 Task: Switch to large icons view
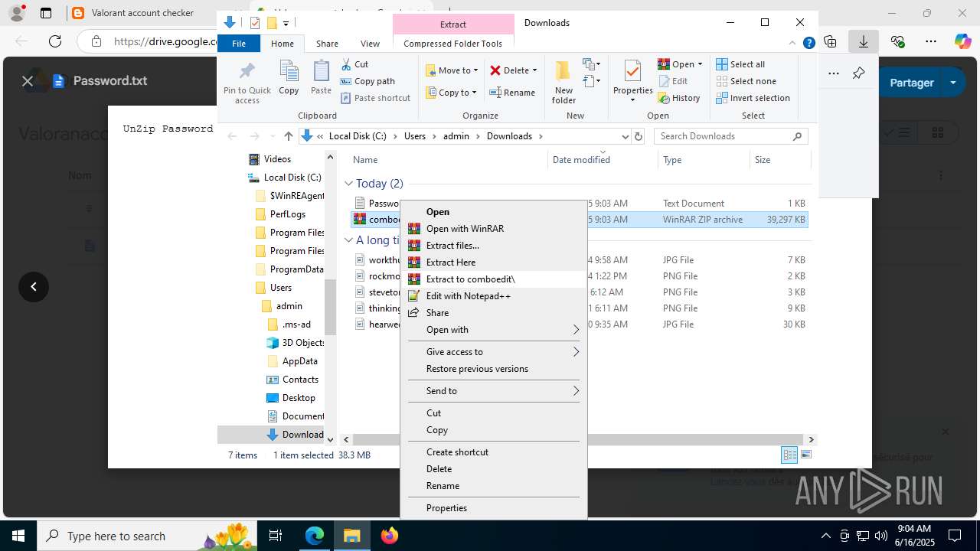click(x=805, y=455)
